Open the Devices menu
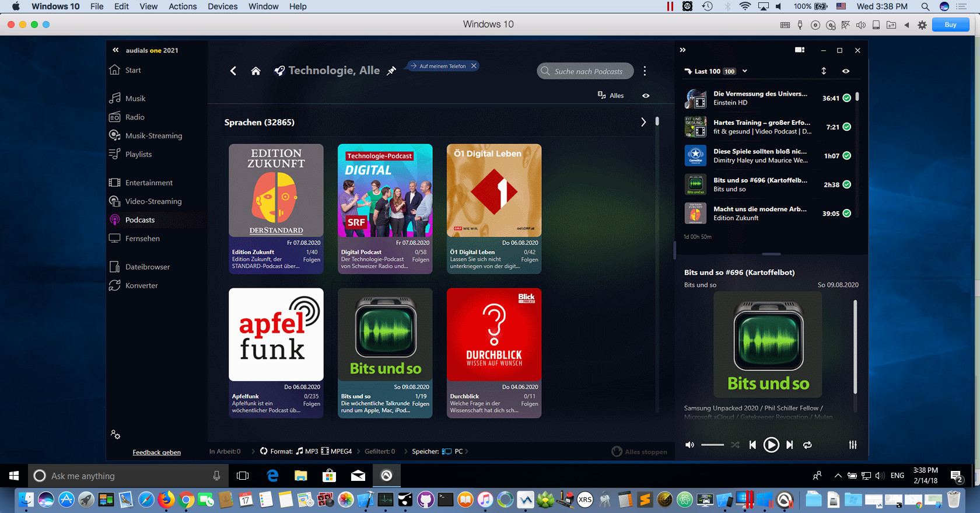 pos(222,6)
